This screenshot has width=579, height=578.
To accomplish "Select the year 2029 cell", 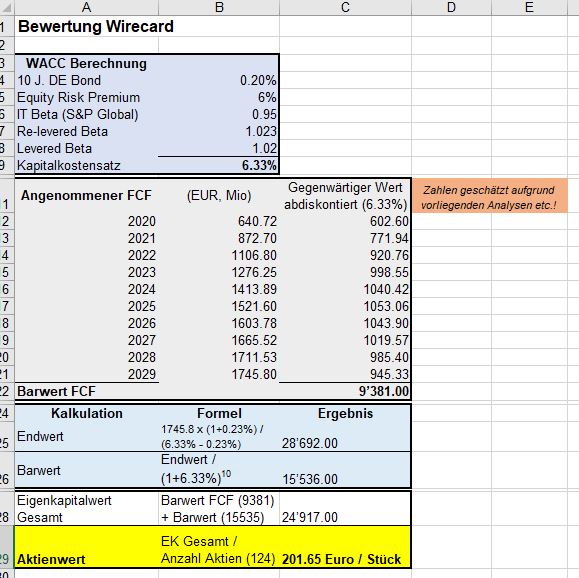I will coord(86,374).
